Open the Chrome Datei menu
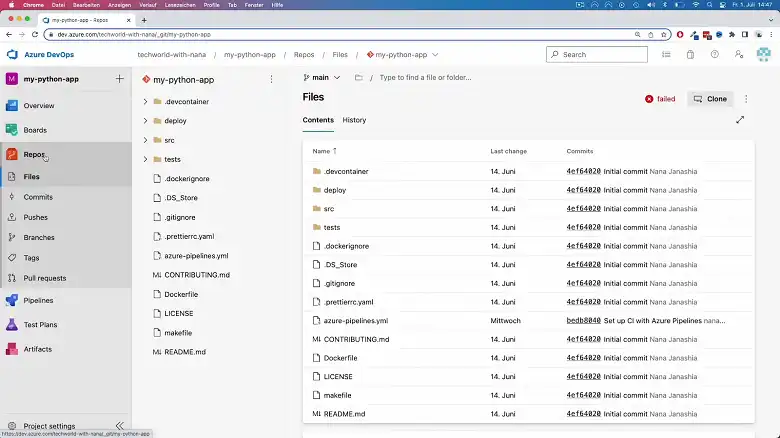 coord(58,5)
